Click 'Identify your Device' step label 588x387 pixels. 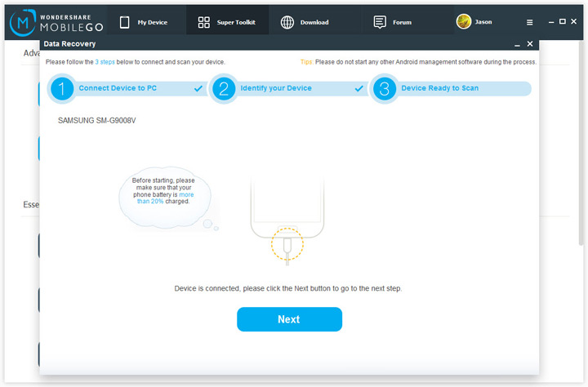(x=276, y=88)
